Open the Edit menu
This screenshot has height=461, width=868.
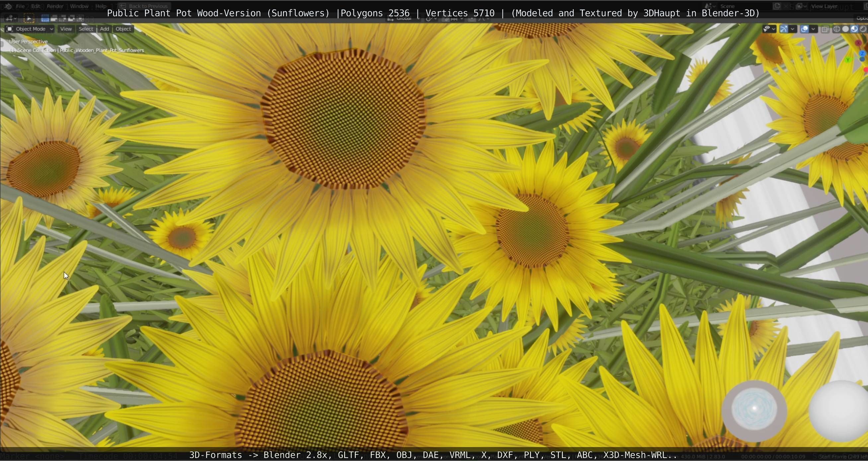pyautogui.click(x=36, y=6)
